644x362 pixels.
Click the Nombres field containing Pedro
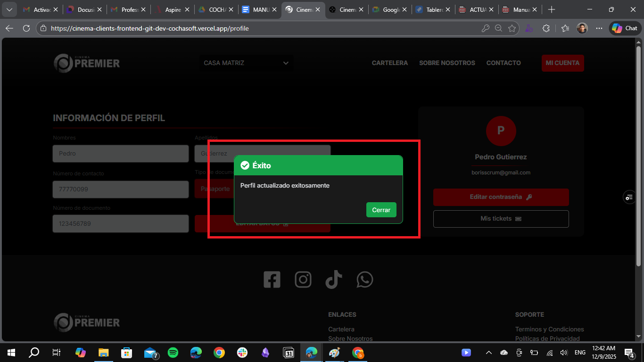pos(121,154)
